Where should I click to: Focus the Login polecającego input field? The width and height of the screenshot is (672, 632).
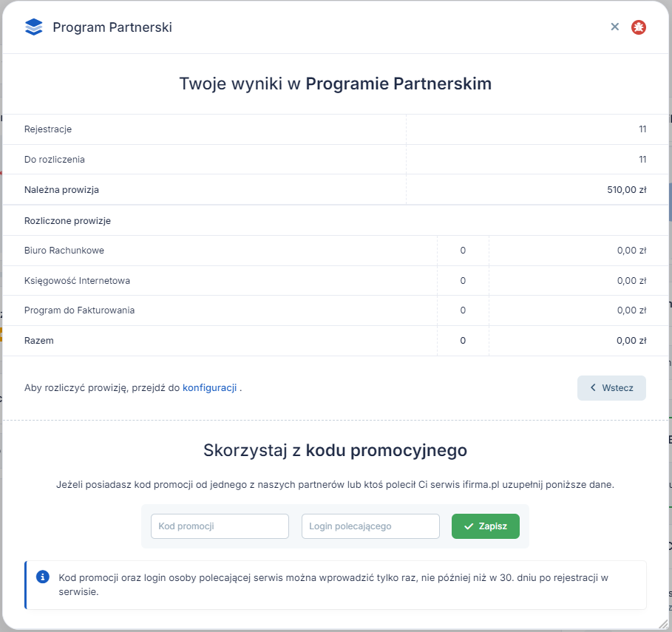click(370, 526)
